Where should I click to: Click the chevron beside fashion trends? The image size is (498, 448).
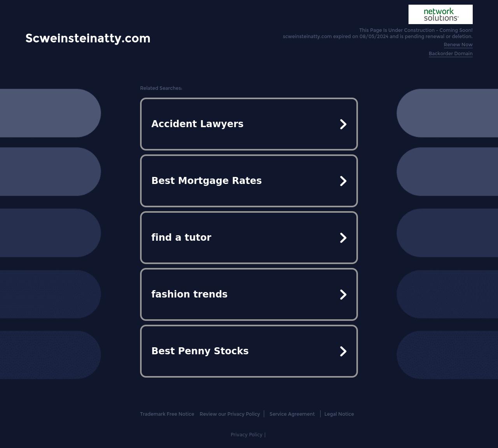pyautogui.click(x=343, y=294)
